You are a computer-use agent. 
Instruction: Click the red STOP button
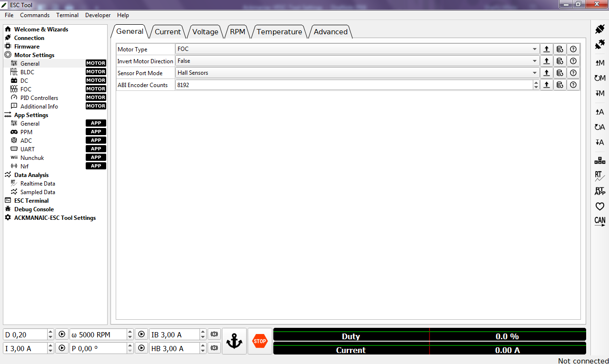[260, 341]
